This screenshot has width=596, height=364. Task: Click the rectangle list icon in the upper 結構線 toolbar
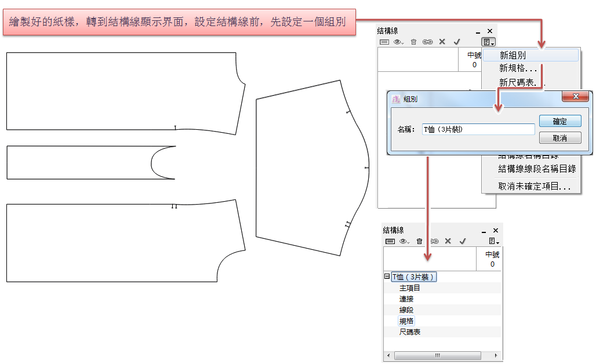384,42
